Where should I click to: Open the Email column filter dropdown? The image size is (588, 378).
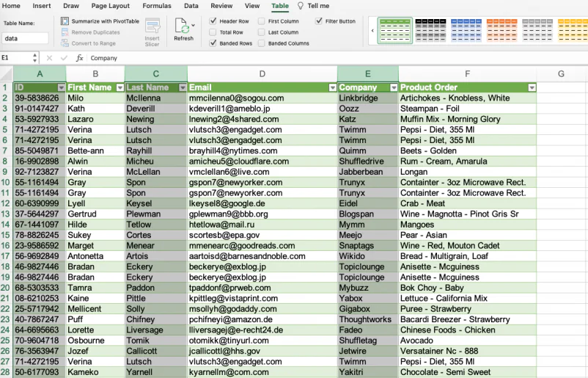332,87
